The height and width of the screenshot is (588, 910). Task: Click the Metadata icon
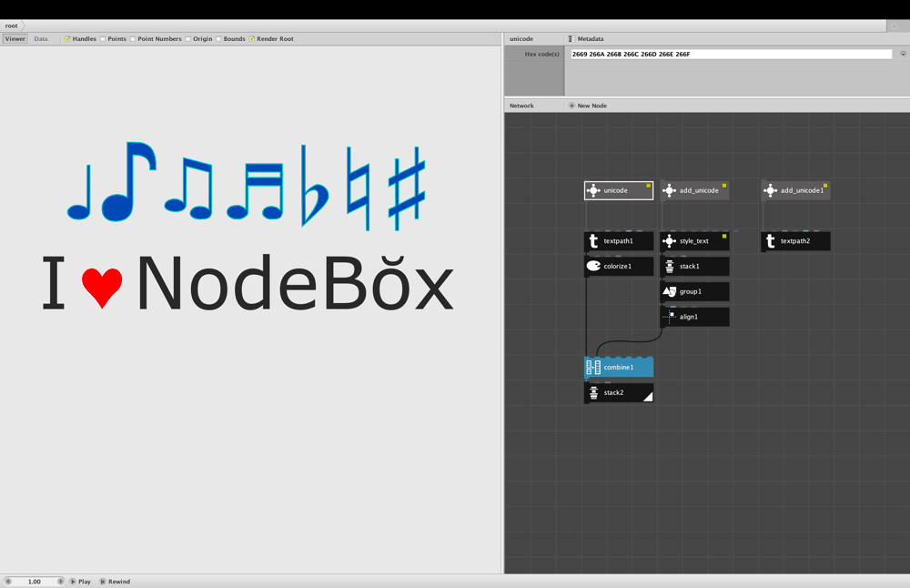(x=571, y=39)
